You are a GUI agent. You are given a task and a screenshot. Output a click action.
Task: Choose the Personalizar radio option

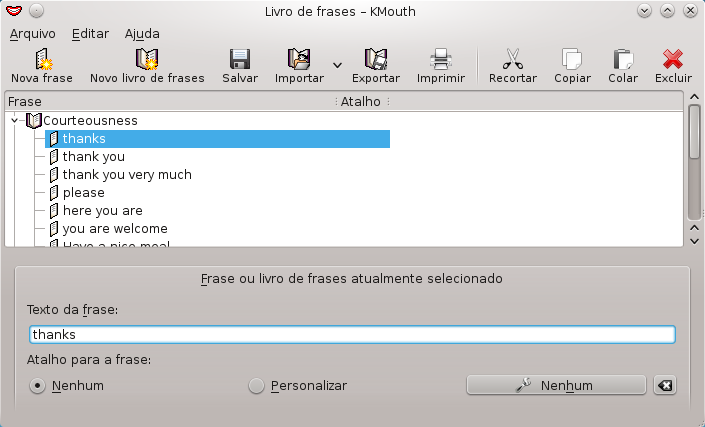click(257, 386)
